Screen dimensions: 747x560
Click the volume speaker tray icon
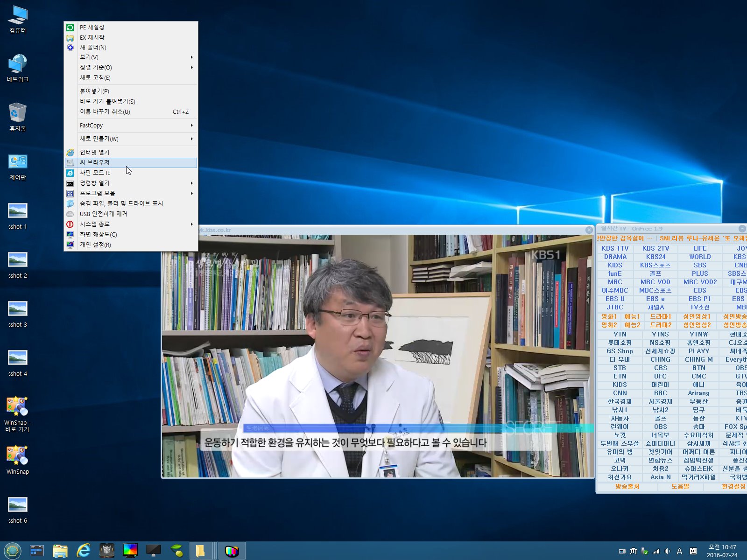click(667, 551)
